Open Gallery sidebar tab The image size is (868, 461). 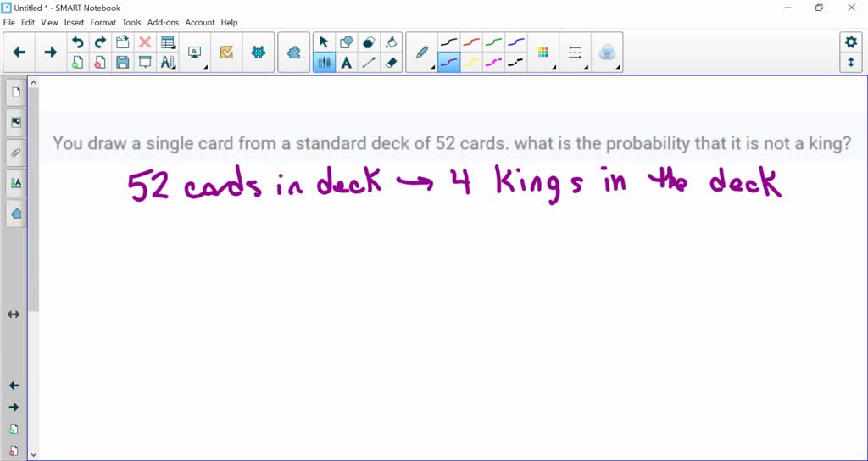point(15,122)
